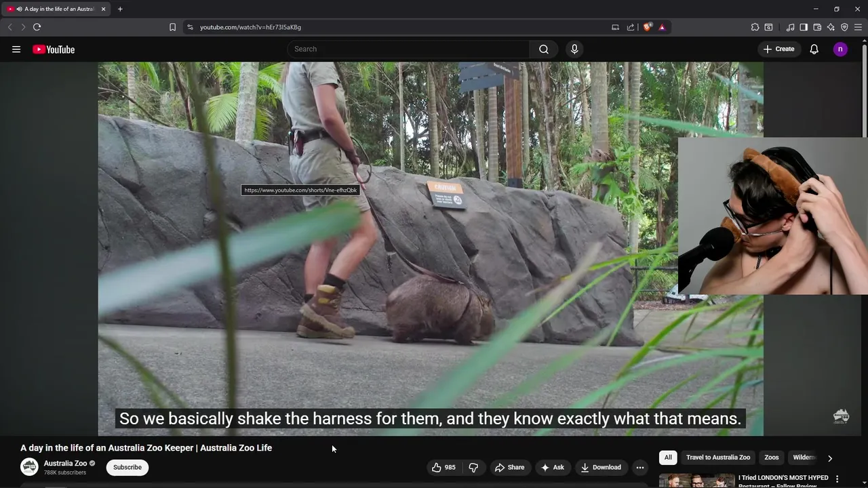Image resolution: width=868 pixels, height=488 pixels.
Task: Open options for the London restaurant video
Action: click(x=837, y=479)
